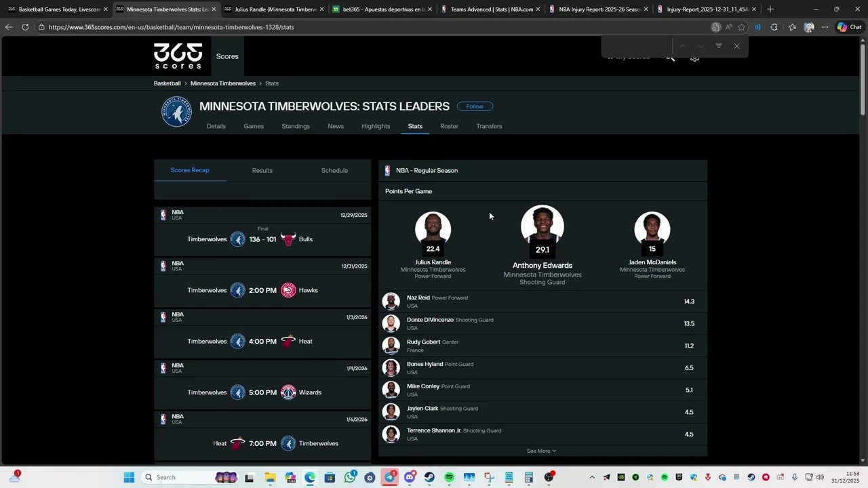Select the Scores Recap tab
Screen dimensions: 868x488
190,170
